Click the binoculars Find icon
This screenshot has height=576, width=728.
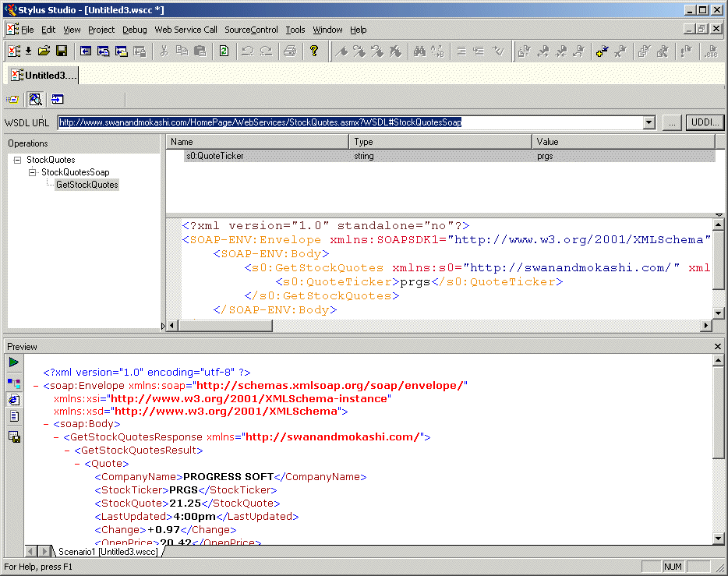pyautogui.click(x=419, y=51)
